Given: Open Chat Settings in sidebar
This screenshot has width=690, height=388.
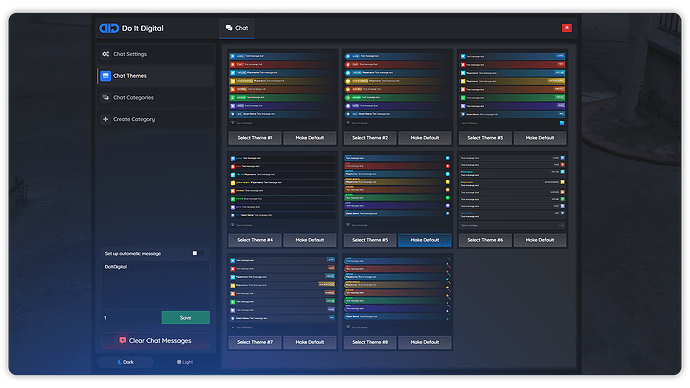Looking at the screenshot, I should coord(155,54).
